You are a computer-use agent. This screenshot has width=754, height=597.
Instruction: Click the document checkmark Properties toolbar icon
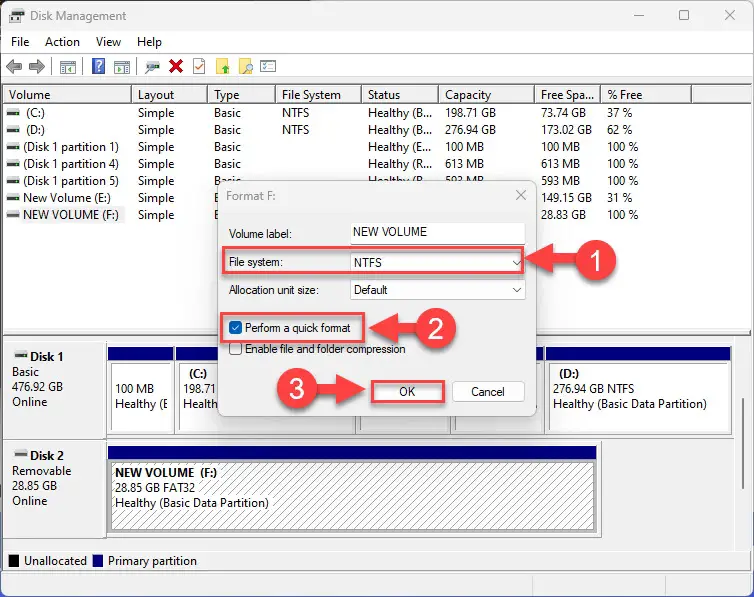click(x=199, y=66)
